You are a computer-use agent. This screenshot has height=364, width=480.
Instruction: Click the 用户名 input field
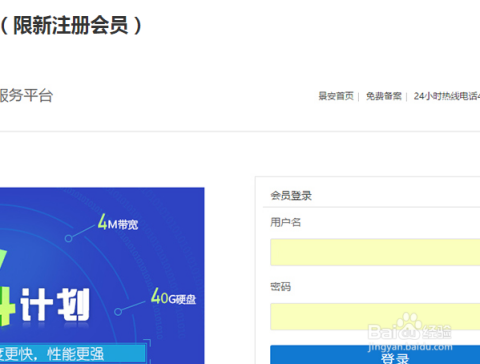375,252
